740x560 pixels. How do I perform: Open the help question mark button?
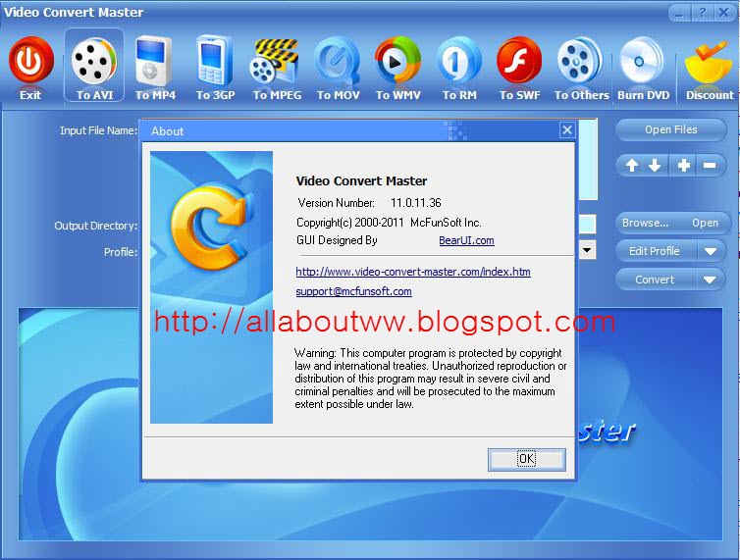point(703,13)
